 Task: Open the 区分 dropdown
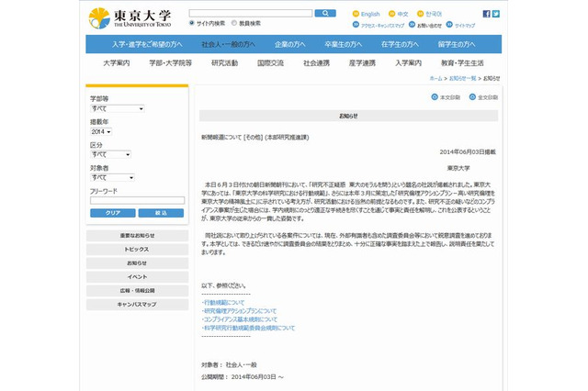pos(110,154)
